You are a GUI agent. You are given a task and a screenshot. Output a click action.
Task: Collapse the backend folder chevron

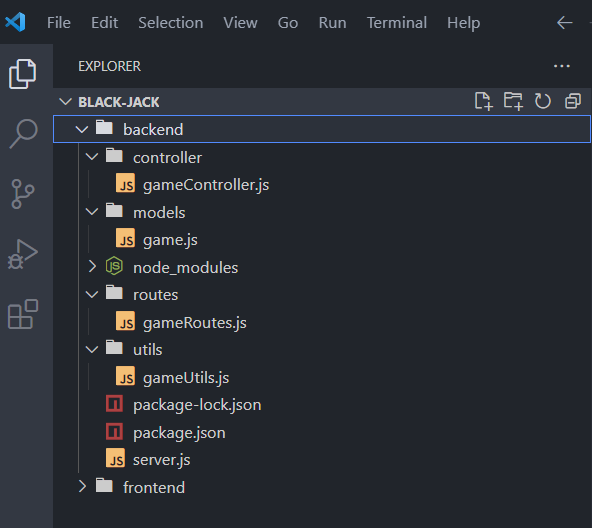click(x=82, y=130)
